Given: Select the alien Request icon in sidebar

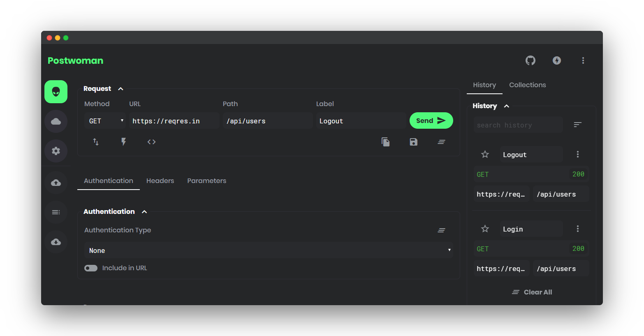Looking at the screenshot, I should (56, 92).
